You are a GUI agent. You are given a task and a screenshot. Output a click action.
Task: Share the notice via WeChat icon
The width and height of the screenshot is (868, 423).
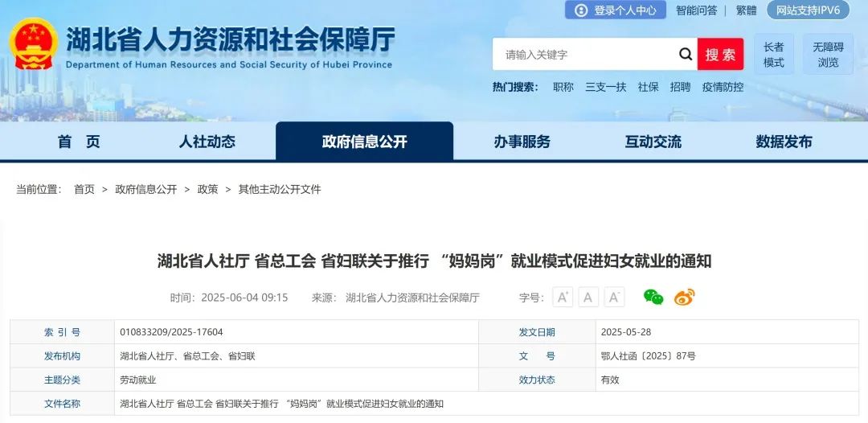point(653,297)
